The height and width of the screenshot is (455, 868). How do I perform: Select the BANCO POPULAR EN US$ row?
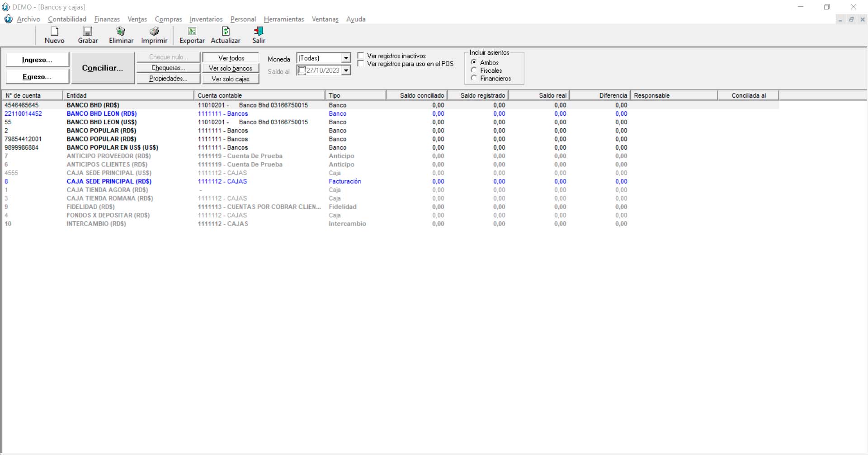pos(112,148)
